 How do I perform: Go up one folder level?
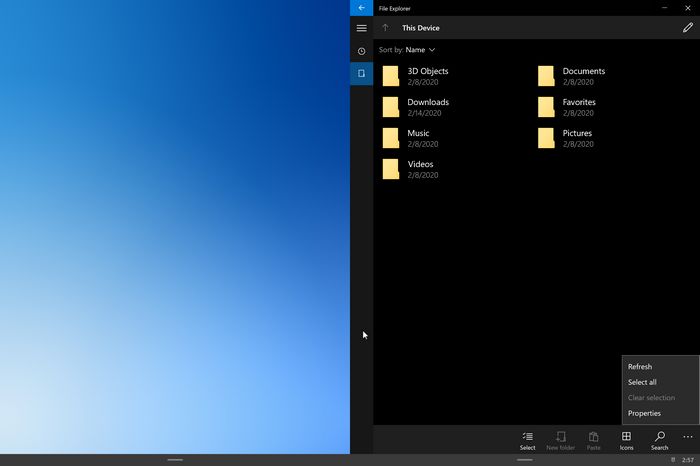(x=385, y=28)
